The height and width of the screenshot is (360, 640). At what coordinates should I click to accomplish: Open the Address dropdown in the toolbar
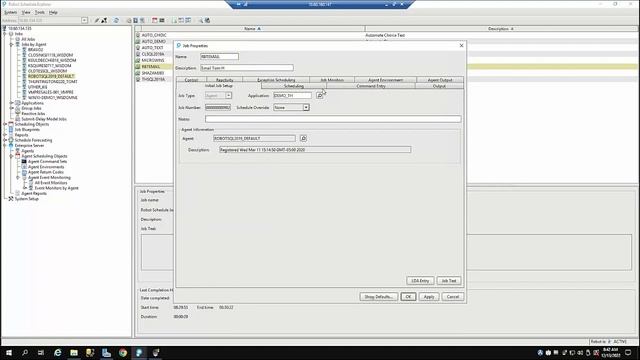click(x=84, y=20)
